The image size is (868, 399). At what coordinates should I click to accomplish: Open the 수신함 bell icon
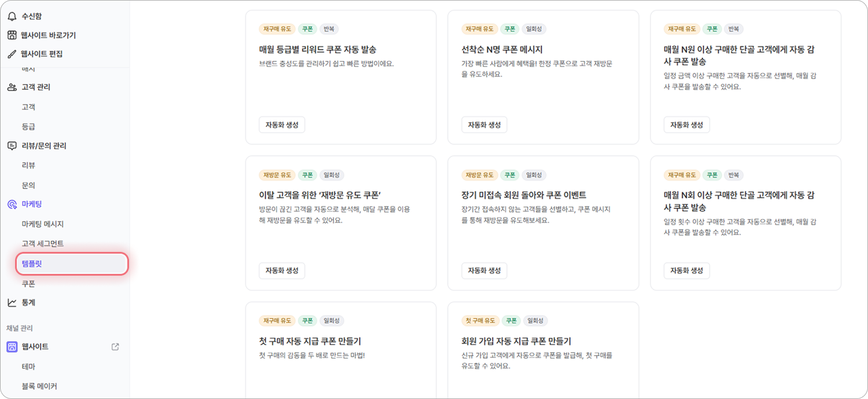(12, 16)
